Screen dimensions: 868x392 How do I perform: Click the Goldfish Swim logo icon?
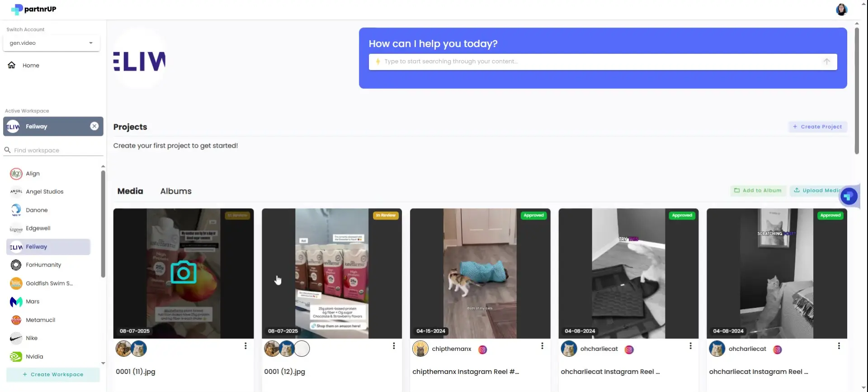click(x=16, y=283)
